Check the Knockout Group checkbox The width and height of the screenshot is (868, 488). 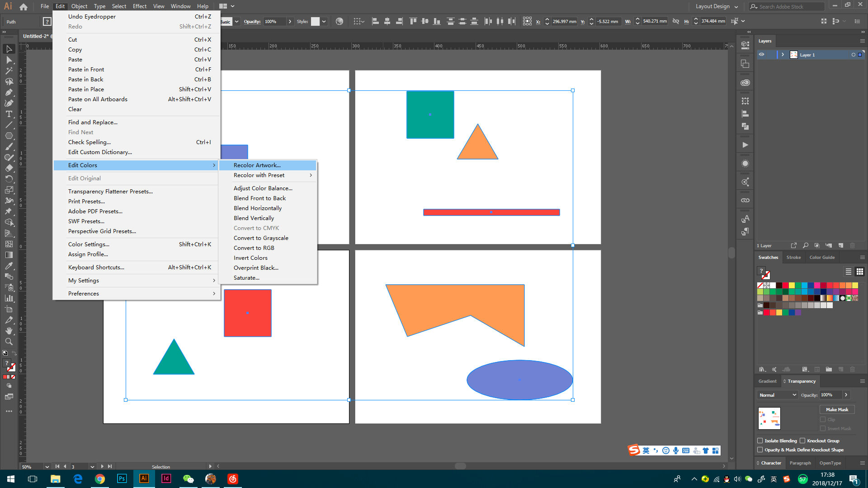tap(802, 441)
